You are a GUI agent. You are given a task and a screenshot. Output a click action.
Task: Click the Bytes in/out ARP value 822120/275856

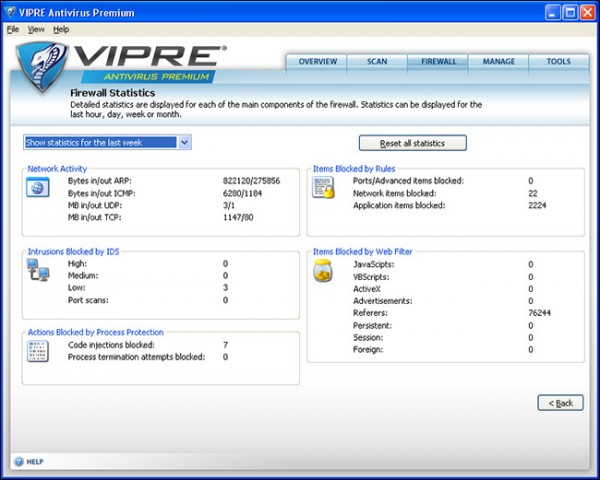click(251, 181)
